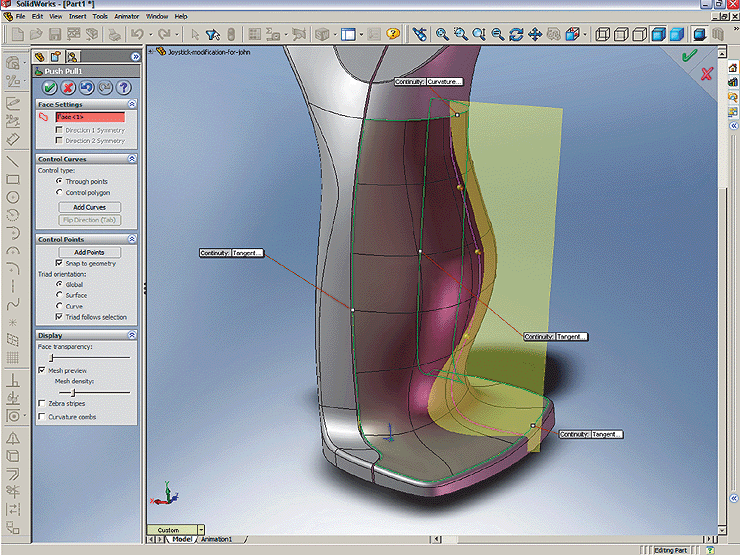
Task: Click the Previous View toolbar icon
Action: pyautogui.click(x=420, y=34)
